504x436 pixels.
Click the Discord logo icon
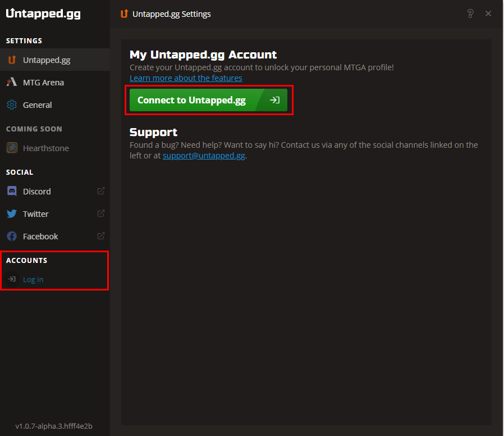tap(12, 191)
